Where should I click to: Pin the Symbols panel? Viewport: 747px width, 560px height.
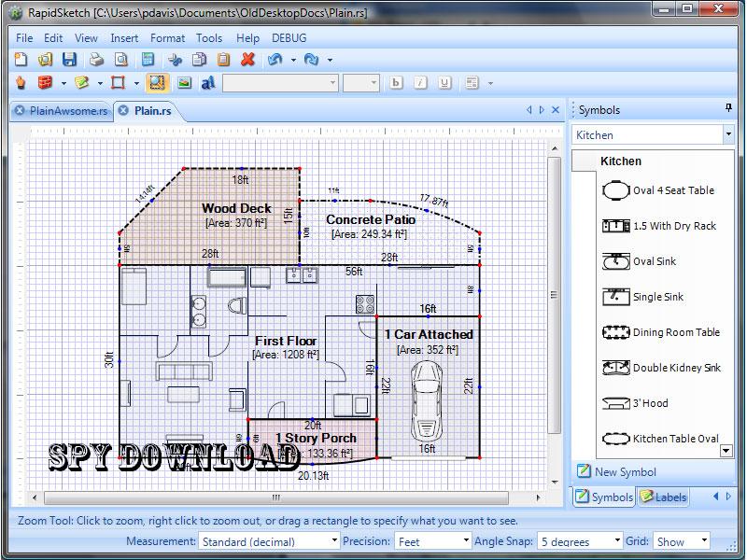tap(728, 107)
